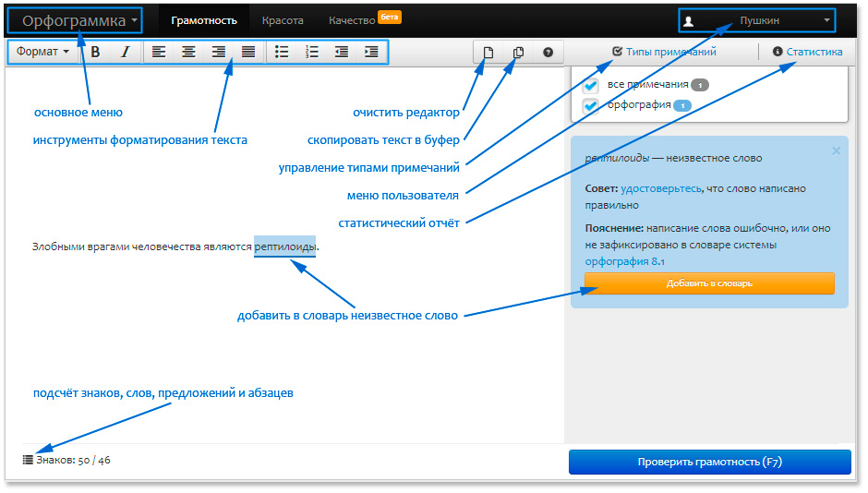Click the 'Знаков: 50 / 46' counter

pyautogui.click(x=73, y=460)
